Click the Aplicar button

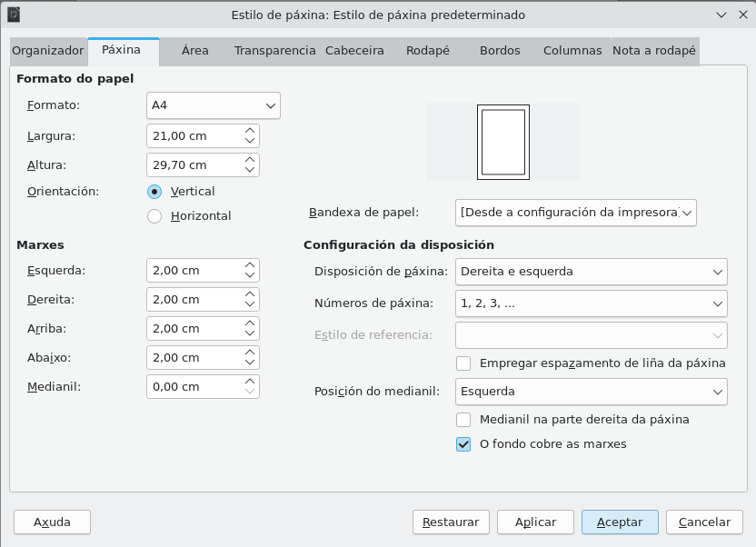536,522
